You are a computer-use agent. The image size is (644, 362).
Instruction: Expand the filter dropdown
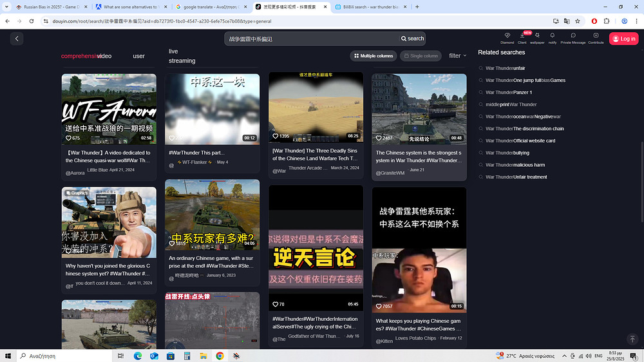pyautogui.click(x=457, y=56)
